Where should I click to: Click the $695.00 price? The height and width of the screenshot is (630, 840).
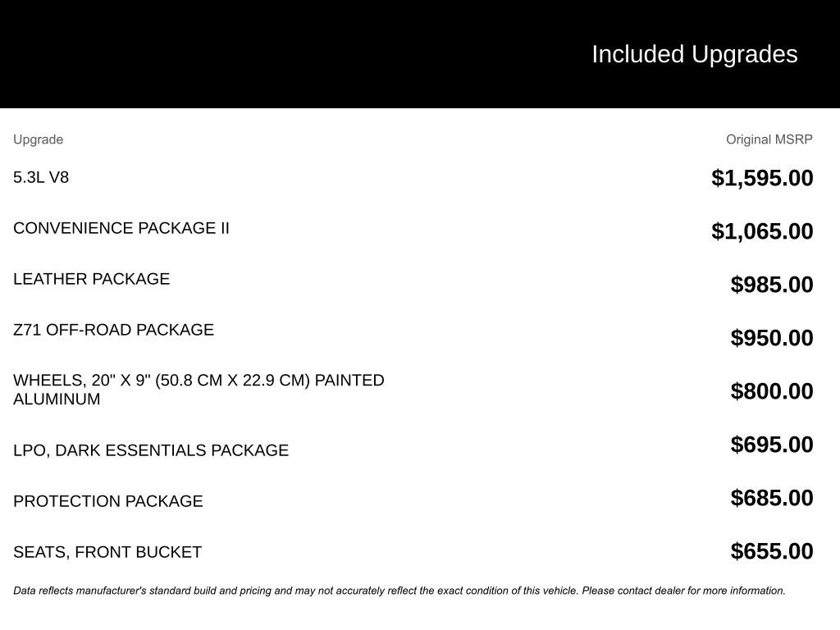pos(772,445)
